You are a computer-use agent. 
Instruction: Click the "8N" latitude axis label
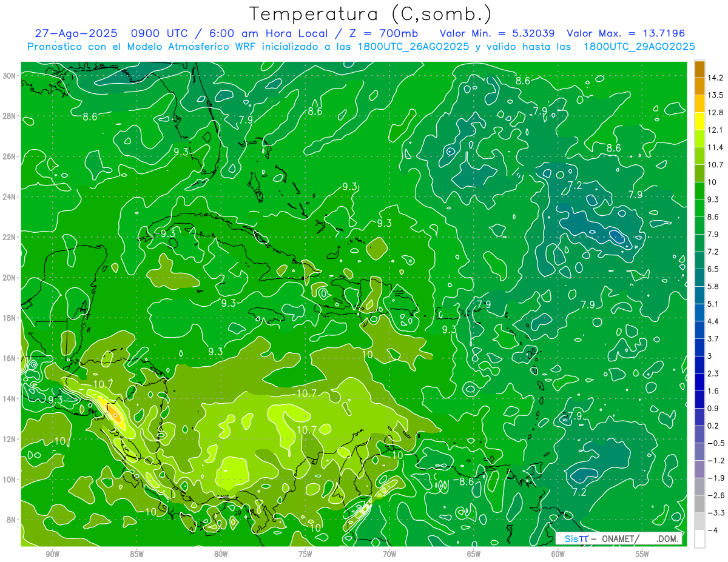tap(12, 520)
